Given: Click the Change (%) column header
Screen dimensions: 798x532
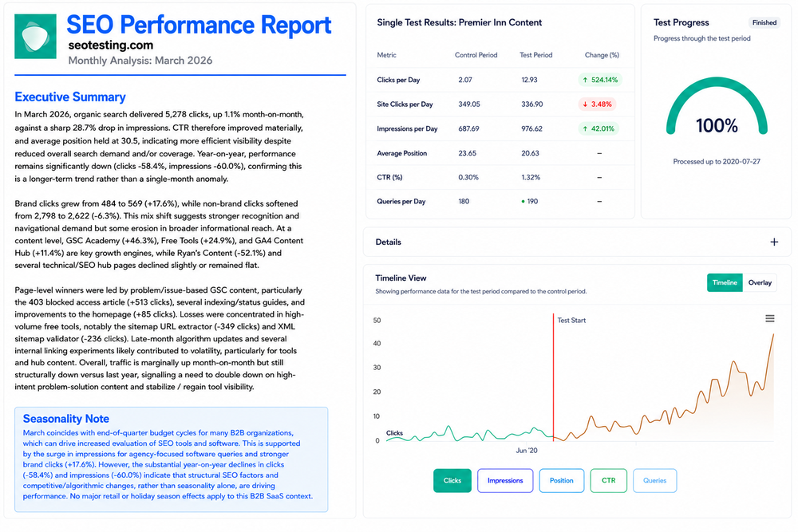Looking at the screenshot, I should (602, 55).
